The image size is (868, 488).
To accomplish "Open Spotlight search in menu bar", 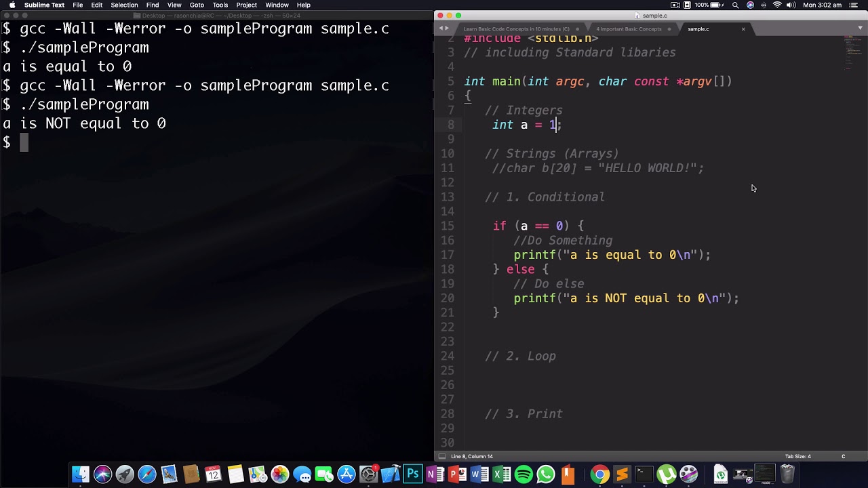I will coord(736,5).
